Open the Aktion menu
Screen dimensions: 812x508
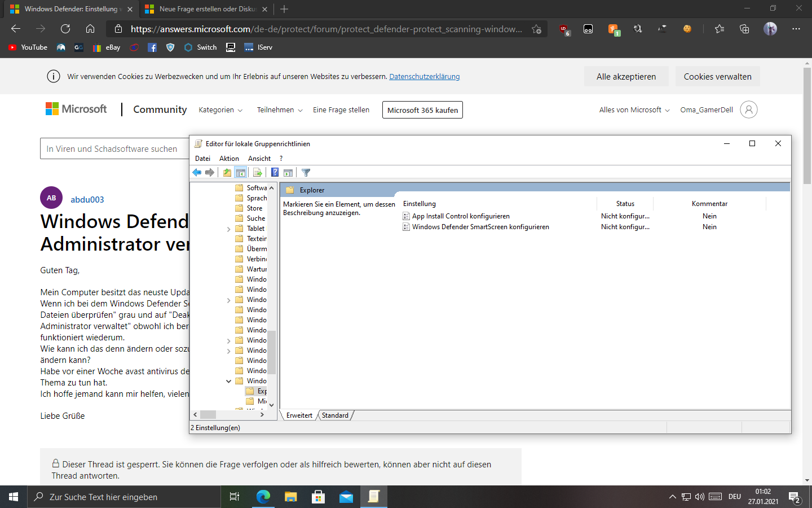229,159
